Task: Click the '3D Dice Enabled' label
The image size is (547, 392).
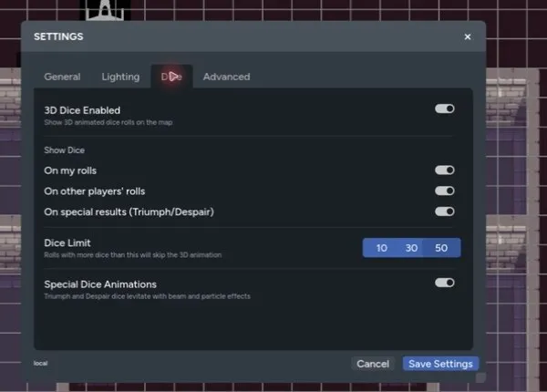Action: point(82,110)
